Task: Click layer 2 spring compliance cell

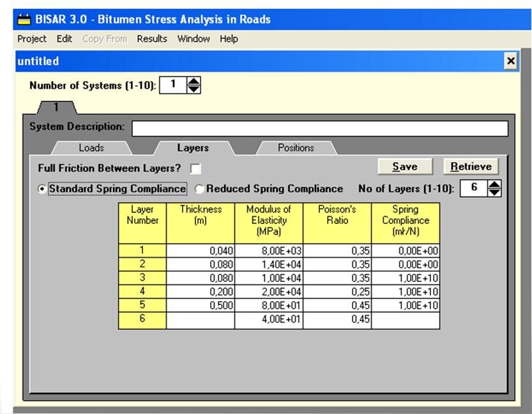Action: [406, 264]
